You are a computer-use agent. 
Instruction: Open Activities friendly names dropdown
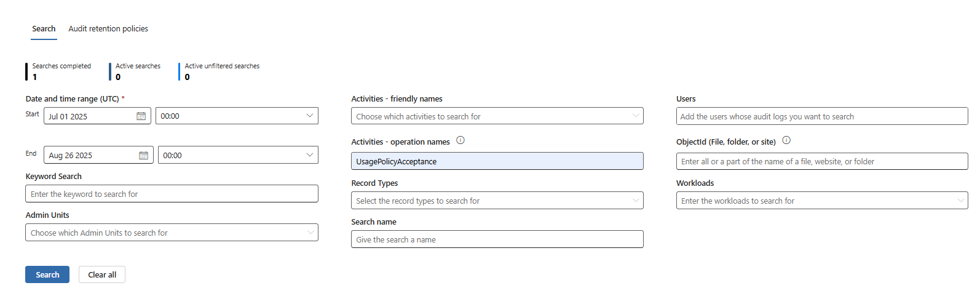(497, 116)
